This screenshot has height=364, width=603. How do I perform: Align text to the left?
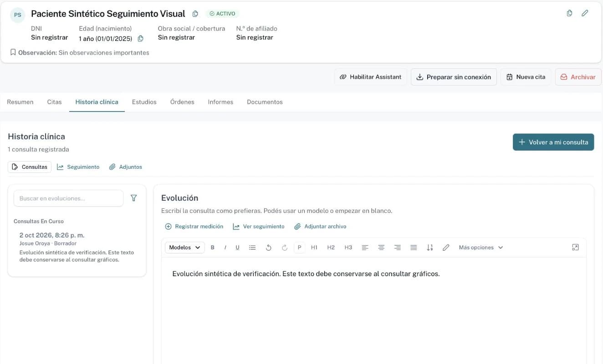[365, 248]
